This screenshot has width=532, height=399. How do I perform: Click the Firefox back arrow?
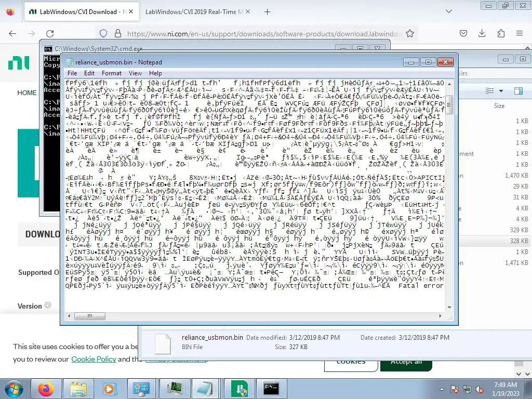click(12, 34)
